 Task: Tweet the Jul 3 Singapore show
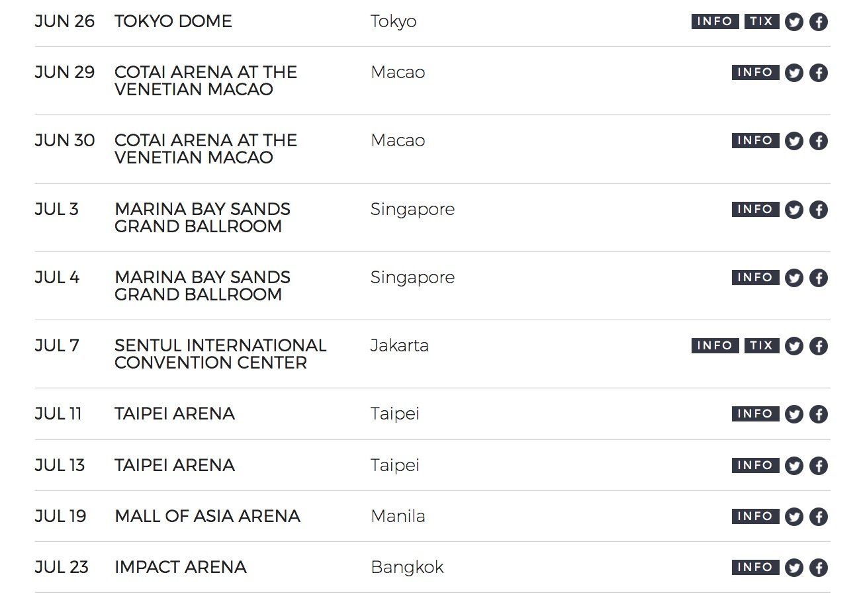coord(794,210)
